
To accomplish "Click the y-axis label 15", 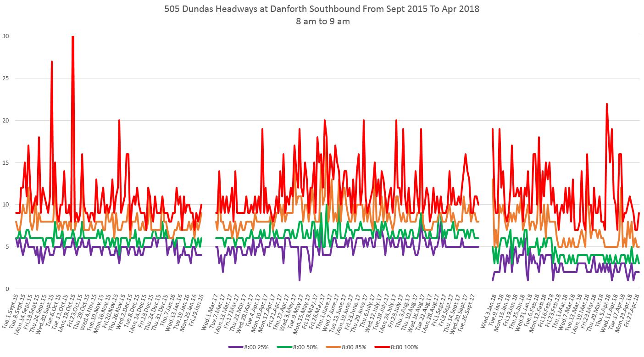I will point(6,162).
